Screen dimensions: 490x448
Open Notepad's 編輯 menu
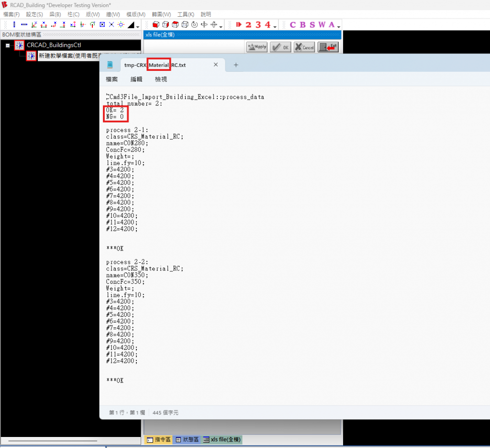(136, 79)
